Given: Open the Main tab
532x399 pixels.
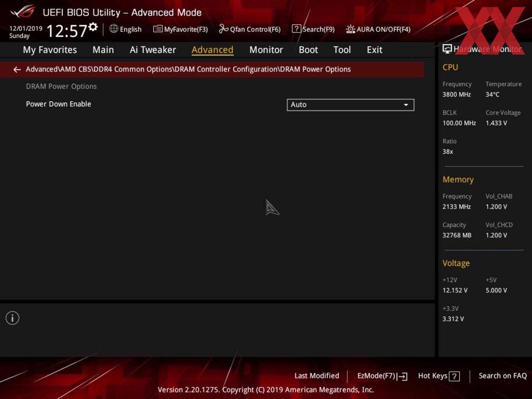Looking at the screenshot, I should coord(103,50).
